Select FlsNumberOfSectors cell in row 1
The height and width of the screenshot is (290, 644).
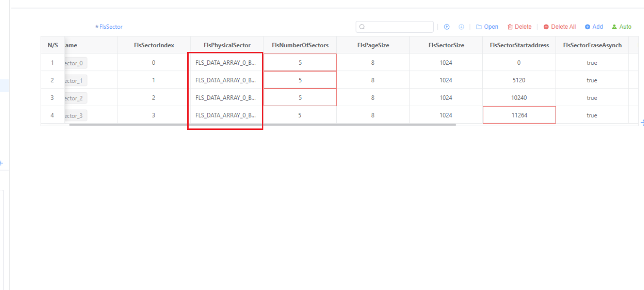(x=300, y=62)
